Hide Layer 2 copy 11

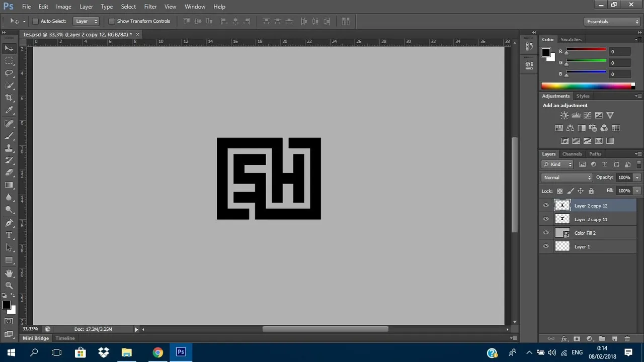click(546, 219)
